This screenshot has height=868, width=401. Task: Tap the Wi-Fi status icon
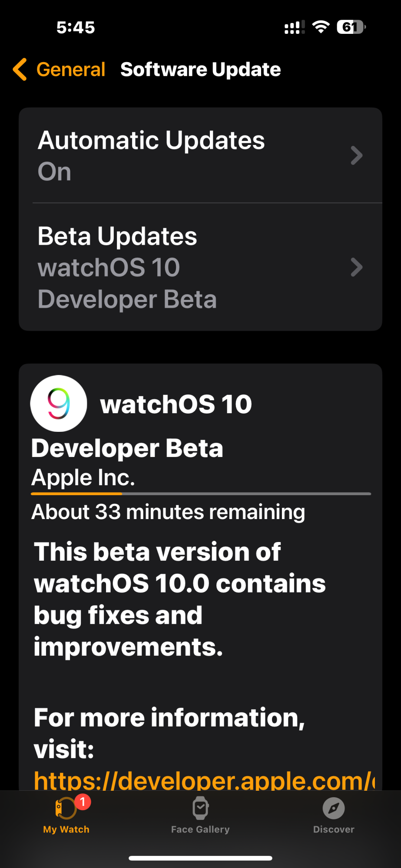coord(321,27)
